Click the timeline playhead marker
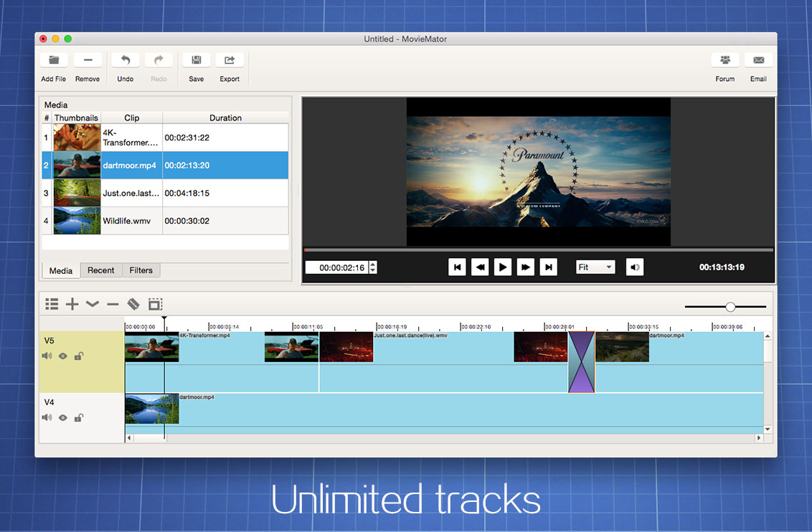 coord(164,319)
